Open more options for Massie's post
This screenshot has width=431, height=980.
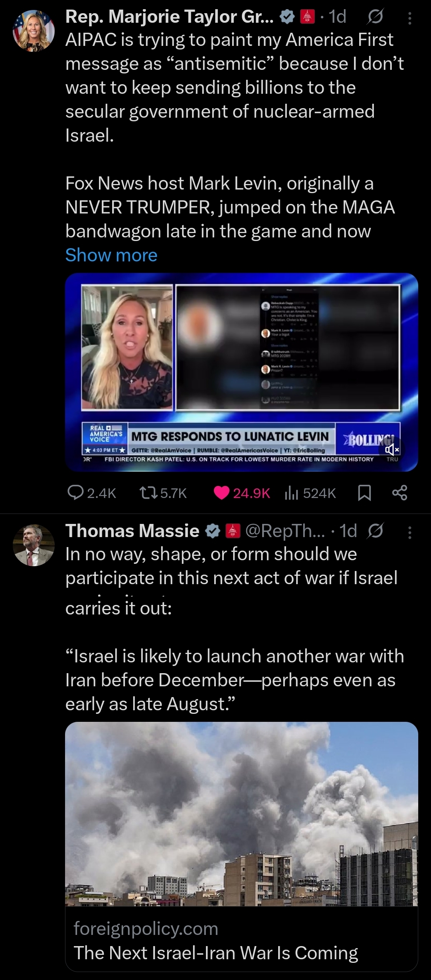pos(410,532)
